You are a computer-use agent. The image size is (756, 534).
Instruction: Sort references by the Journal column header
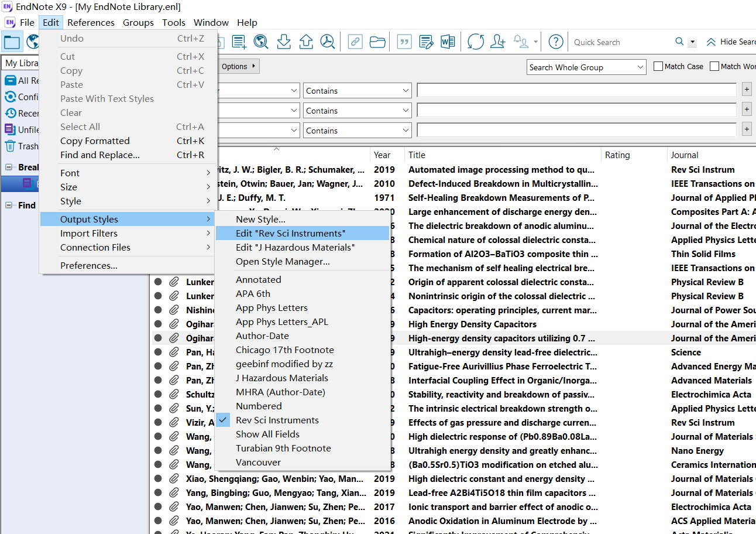pos(712,155)
